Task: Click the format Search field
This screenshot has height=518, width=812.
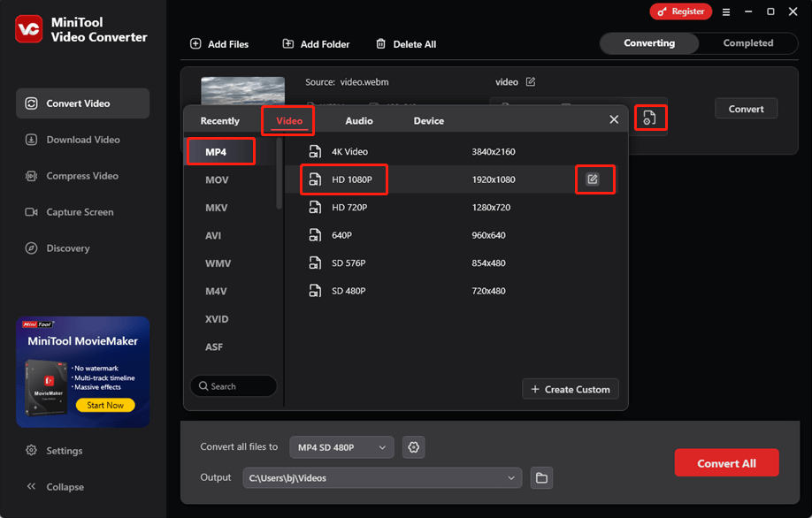Action: [x=234, y=386]
